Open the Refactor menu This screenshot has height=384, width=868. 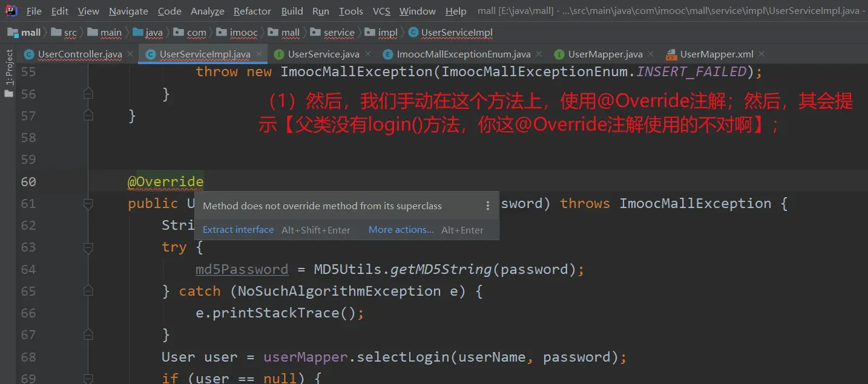(x=252, y=11)
